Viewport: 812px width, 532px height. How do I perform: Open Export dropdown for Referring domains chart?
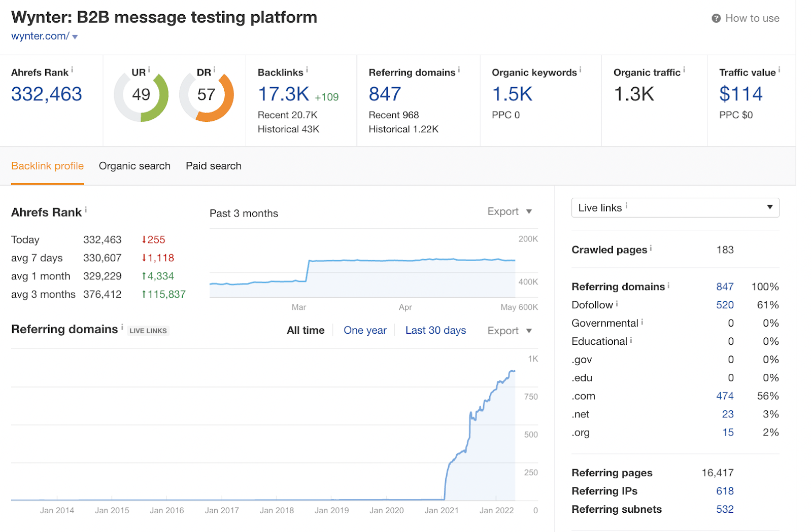[510, 331]
